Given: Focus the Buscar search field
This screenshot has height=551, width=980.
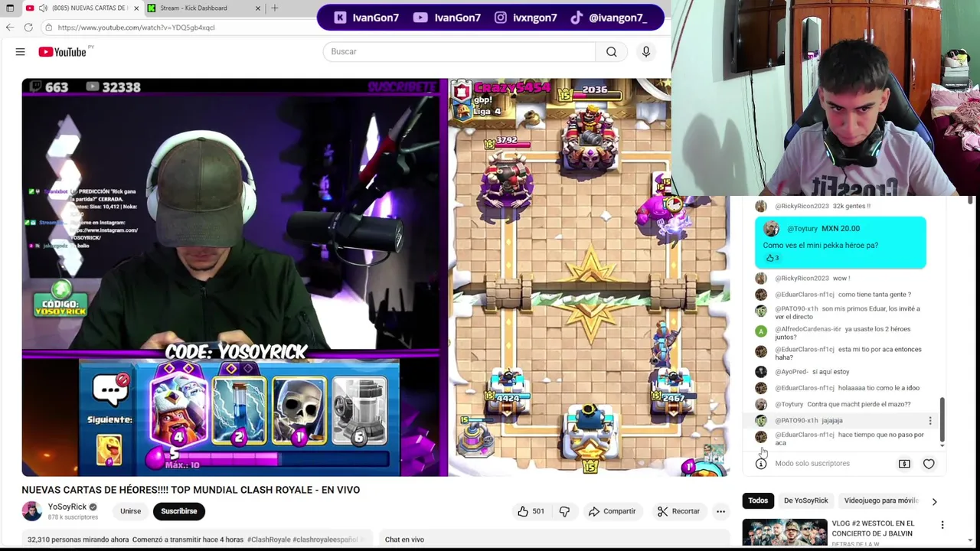Looking at the screenshot, I should pos(459,51).
